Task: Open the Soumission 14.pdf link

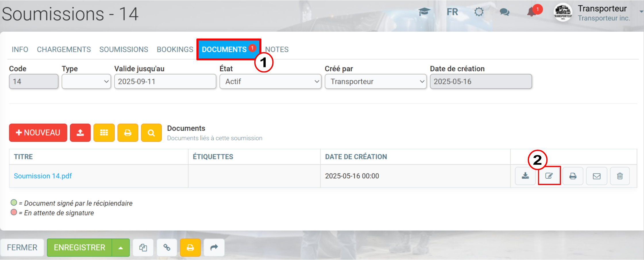Action: coord(43,176)
